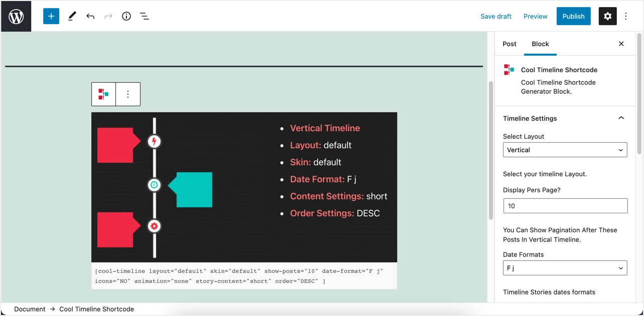Click Document in the breadcrumb
644x316 pixels.
pos(30,309)
